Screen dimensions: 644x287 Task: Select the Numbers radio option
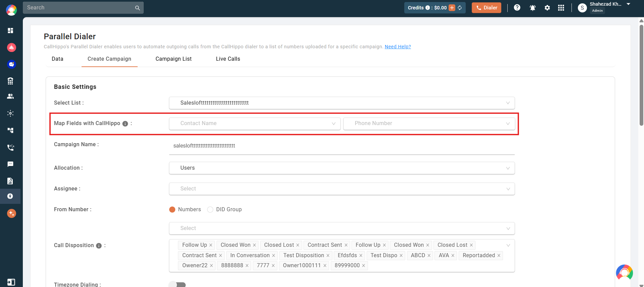tap(172, 210)
